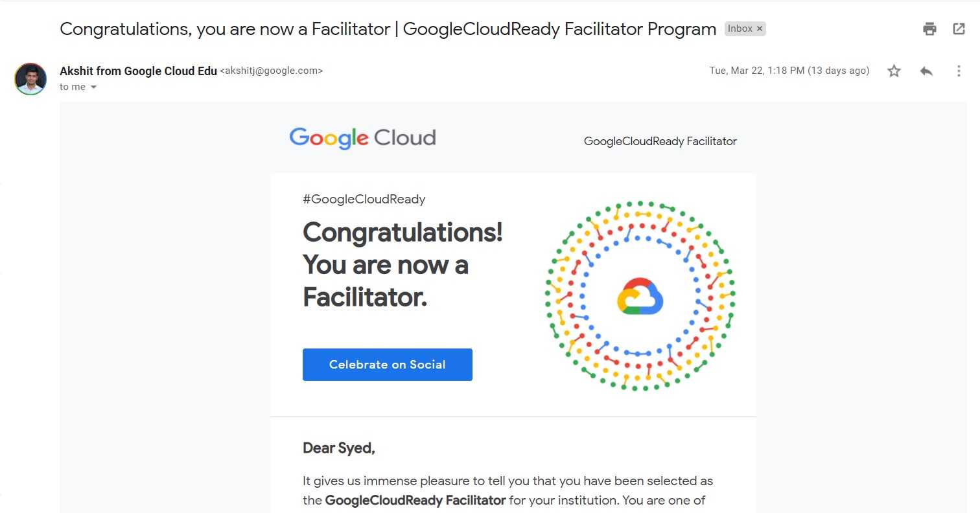This screenshot has height=513, width=980.
Task: Click the Inbox label tag
Action: 740,29
